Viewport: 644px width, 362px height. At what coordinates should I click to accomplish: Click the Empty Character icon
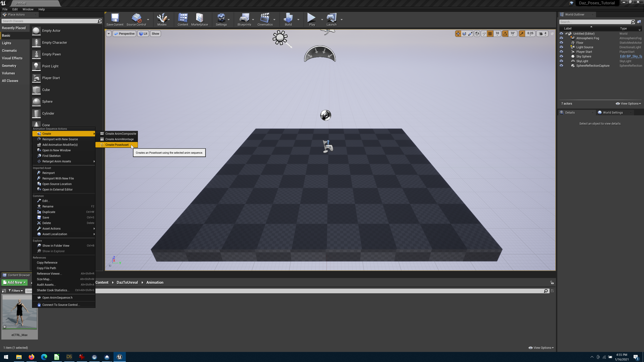pos(36,42)
